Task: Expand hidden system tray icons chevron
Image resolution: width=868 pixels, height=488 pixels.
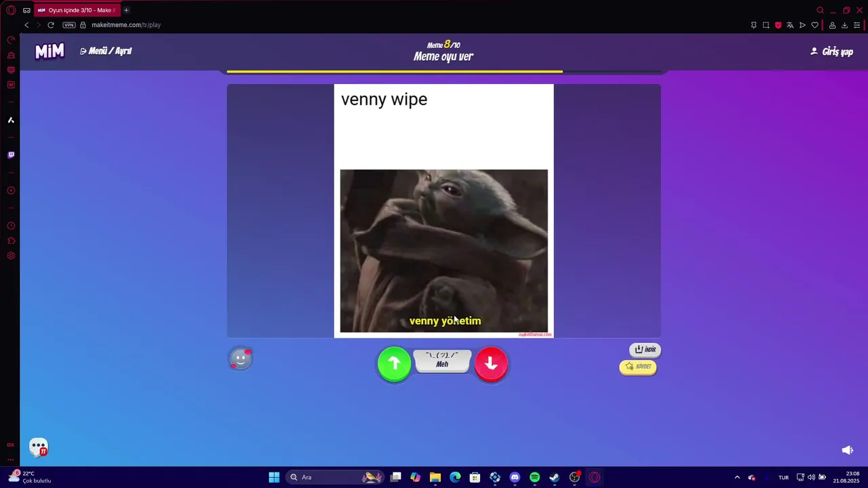Action: (737, 477)
